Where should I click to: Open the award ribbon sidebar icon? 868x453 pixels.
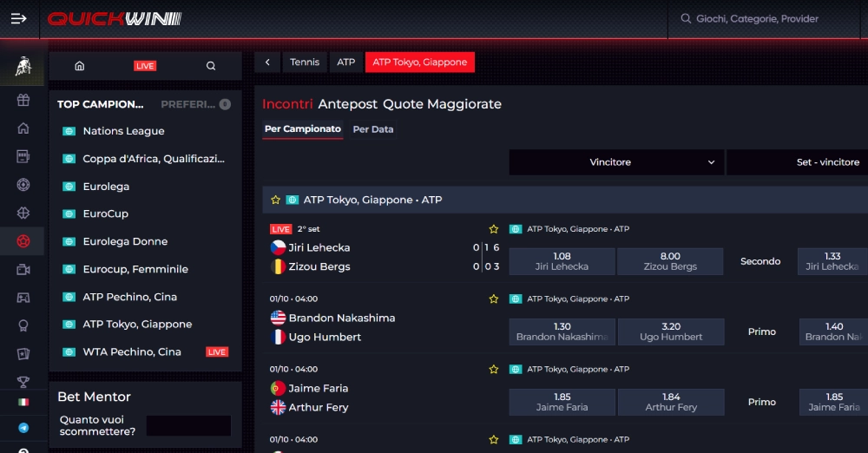(x=23, y=325)
